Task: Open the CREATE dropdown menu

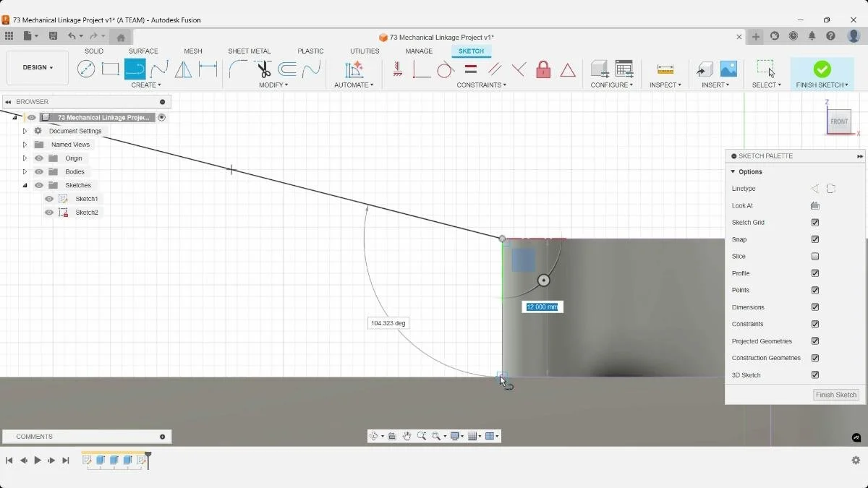Action: point(146,85)
